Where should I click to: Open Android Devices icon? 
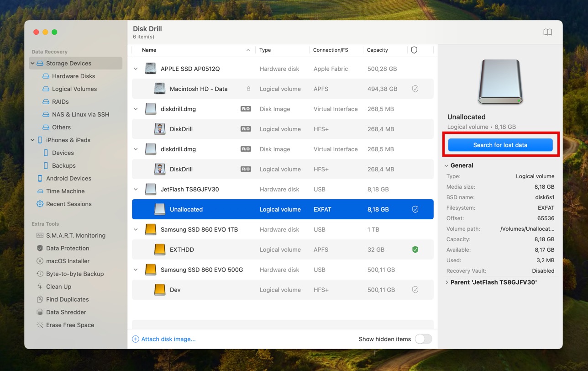pos(40,178)
